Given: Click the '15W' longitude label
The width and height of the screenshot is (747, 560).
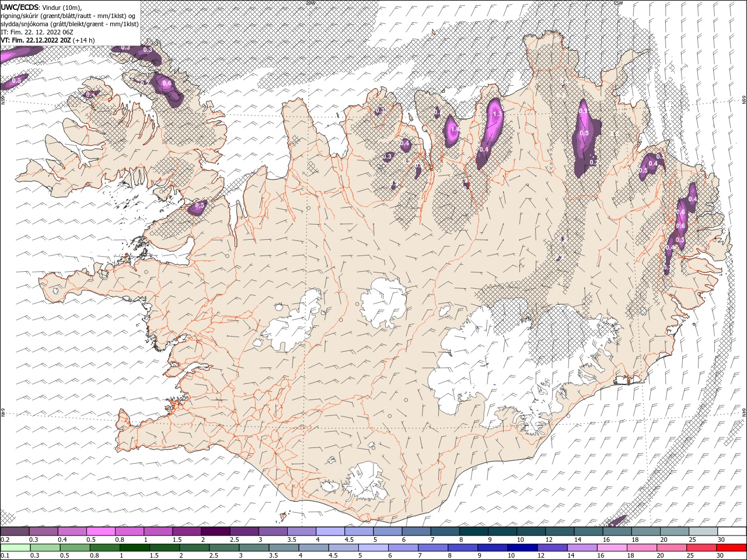Looking at the screenshot, I should (619, 3).
